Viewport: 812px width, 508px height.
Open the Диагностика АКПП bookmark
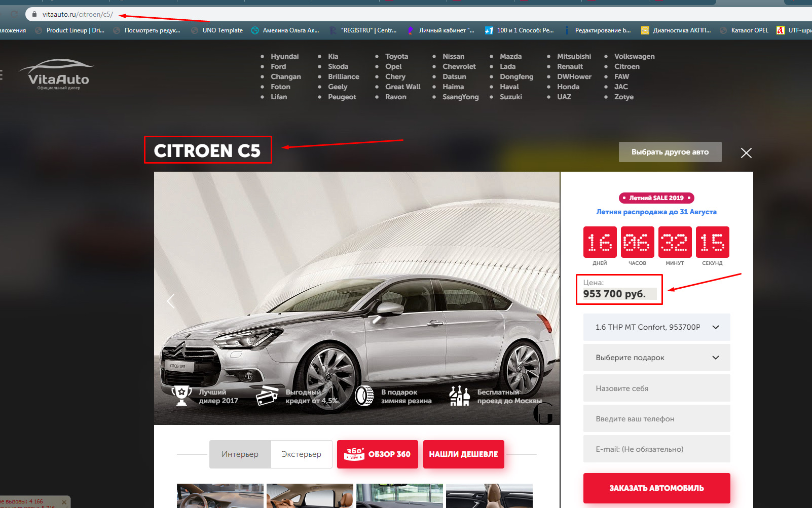676,30
